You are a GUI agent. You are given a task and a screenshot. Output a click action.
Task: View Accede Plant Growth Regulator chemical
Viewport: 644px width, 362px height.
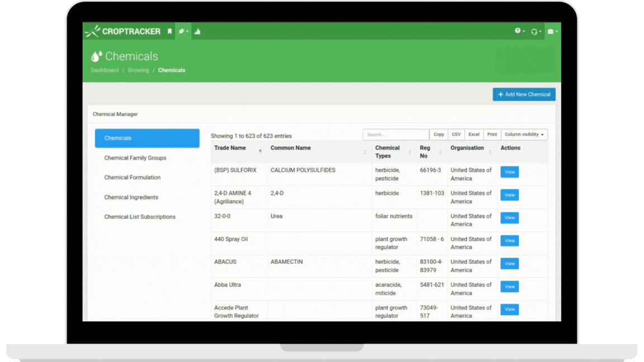pyautogui.click(x=510, y=309)
